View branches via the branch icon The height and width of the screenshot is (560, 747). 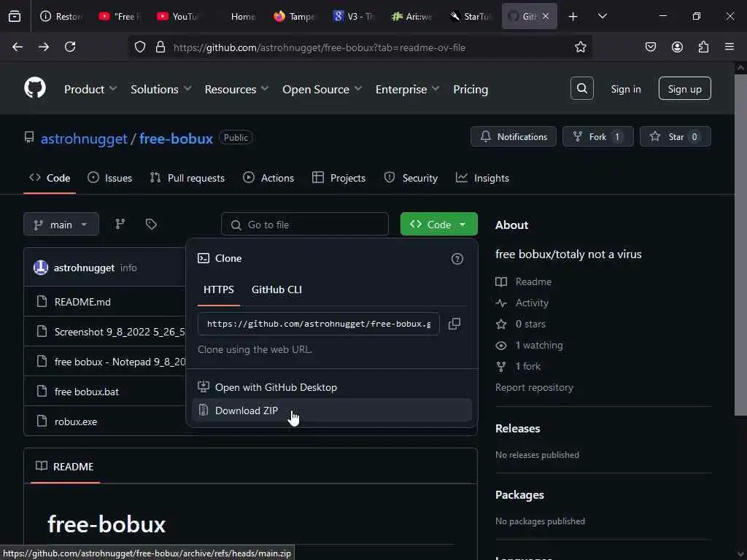click(x=120, y=225)
